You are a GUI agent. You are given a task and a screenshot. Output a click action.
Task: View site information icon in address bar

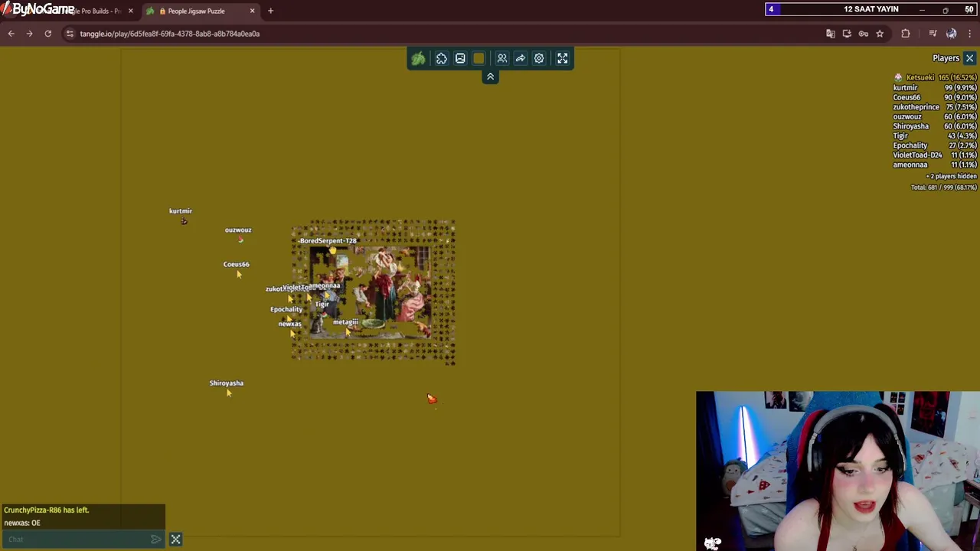click(70, 34)
